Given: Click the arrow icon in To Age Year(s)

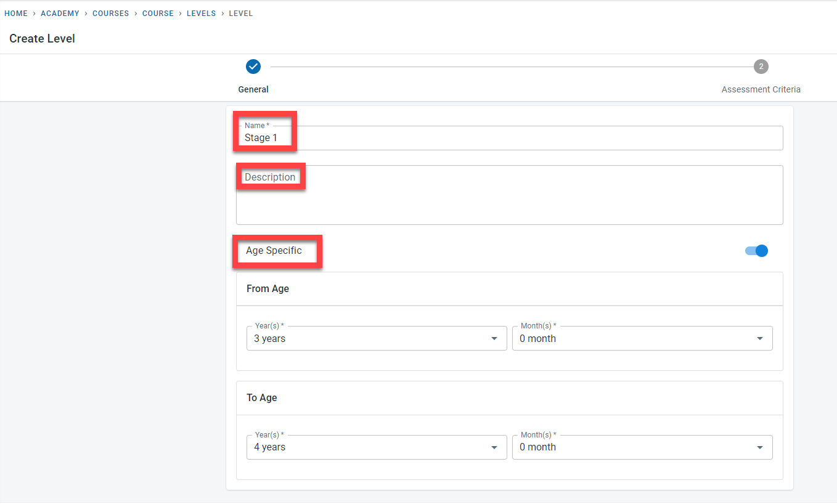Looking at the screenshot, I should point(494,447).
